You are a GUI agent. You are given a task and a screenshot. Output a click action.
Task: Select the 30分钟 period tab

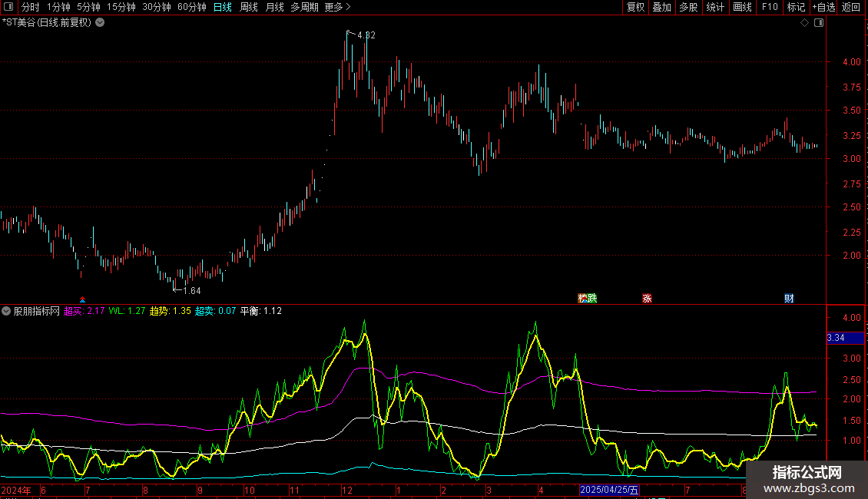pyautogui.click(x=157, y=7)
